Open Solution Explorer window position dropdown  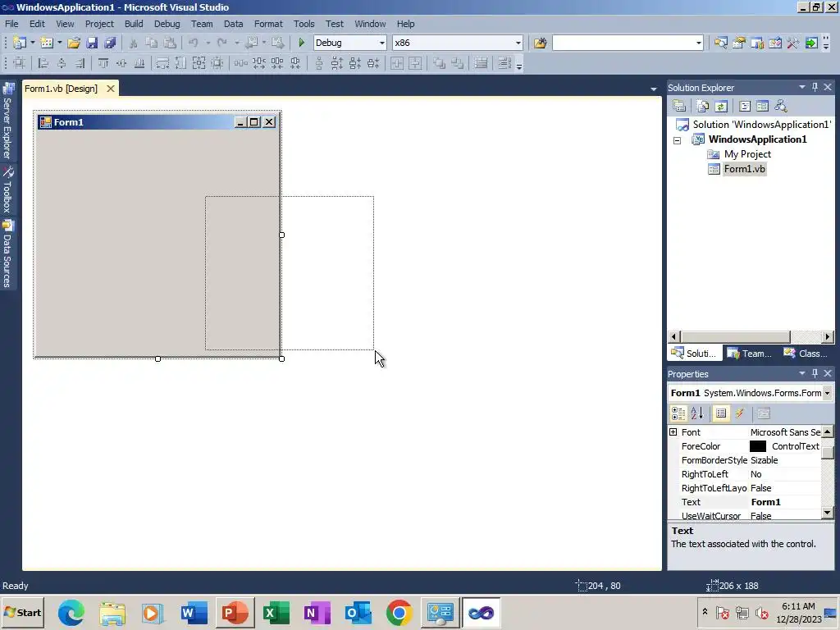click(802, 87)
